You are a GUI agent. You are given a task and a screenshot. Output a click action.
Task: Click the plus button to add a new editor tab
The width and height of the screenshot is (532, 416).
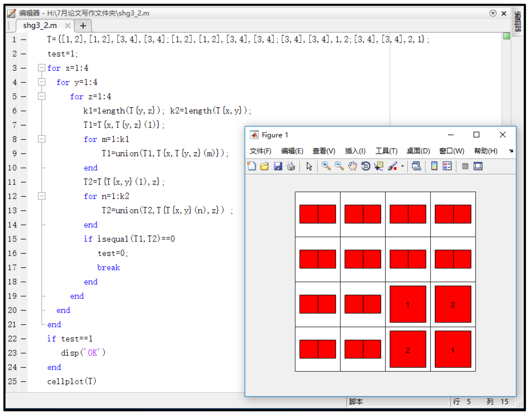pos(83,26)
